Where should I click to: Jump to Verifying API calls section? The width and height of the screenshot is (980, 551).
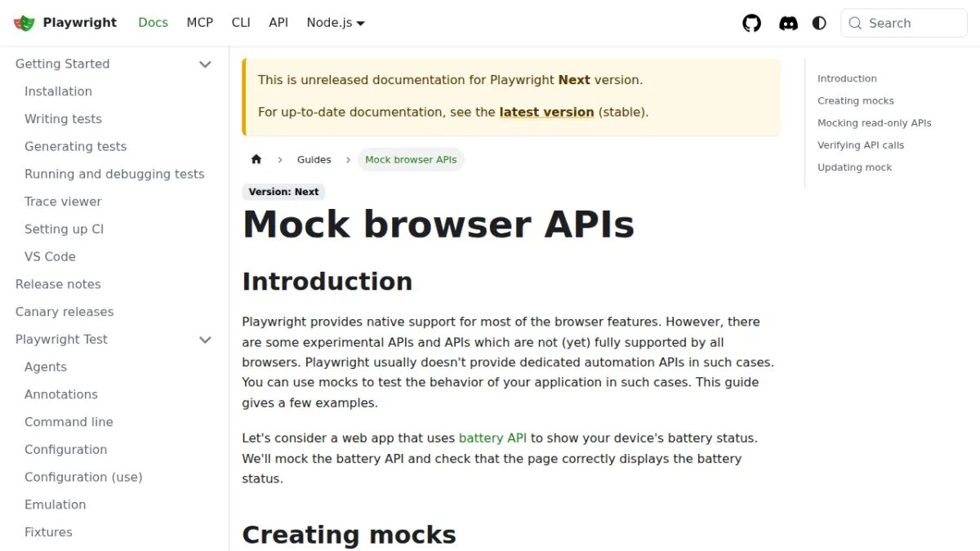(861, 144)
